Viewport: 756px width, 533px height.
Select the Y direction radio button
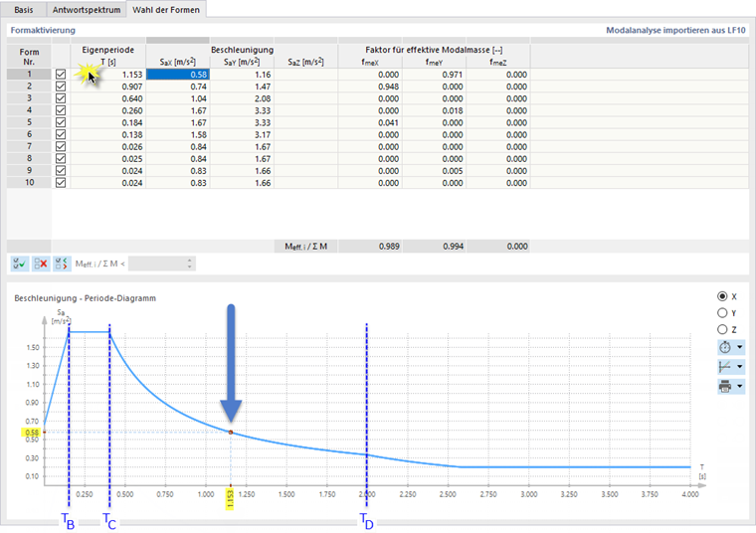click(x=722, y=313)
